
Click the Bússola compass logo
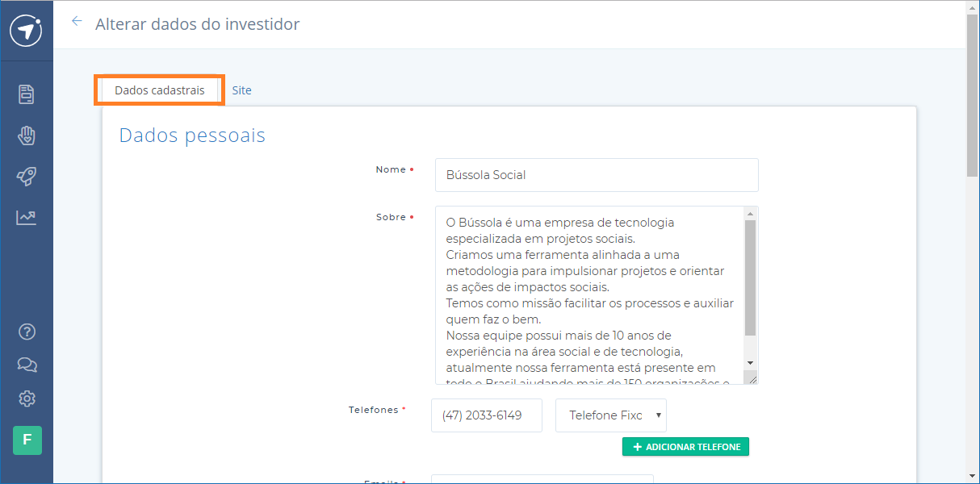click(27, 30)
